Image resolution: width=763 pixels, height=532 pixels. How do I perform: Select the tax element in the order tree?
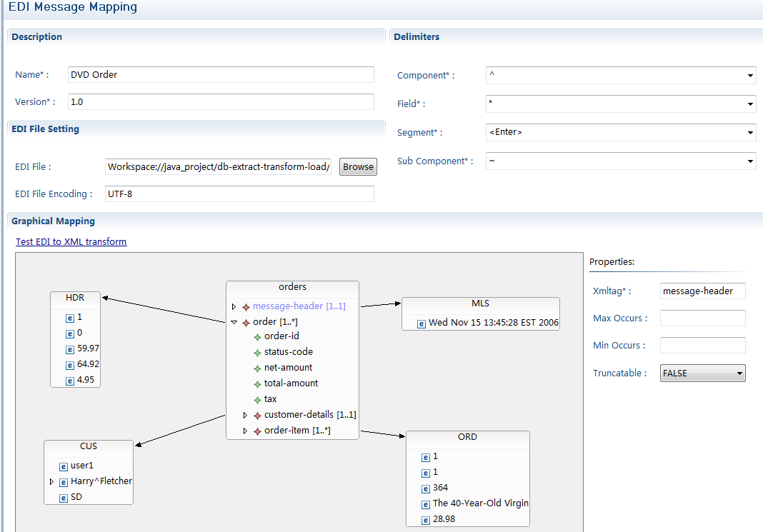(x=270, y=399)
